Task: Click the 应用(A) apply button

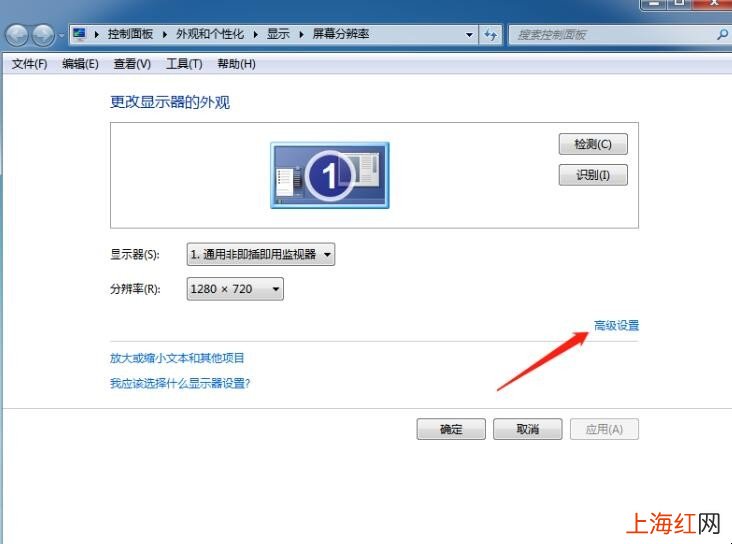Action: 604,429
